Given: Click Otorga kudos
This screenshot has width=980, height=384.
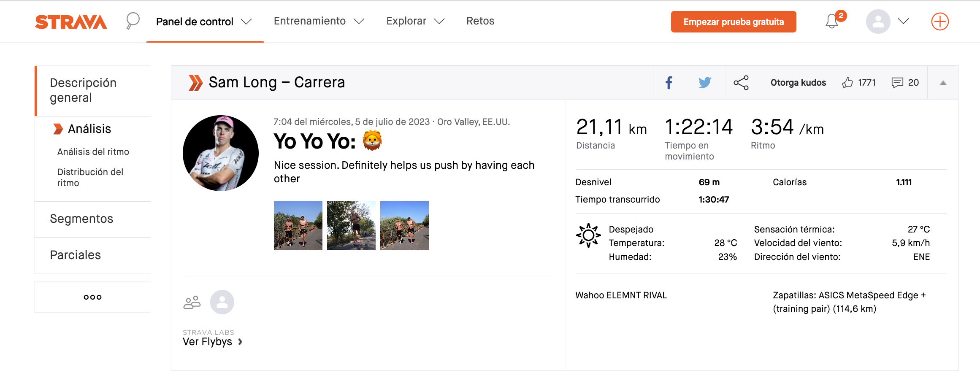Looking at the screenshot, I should (x=798, y=83).
